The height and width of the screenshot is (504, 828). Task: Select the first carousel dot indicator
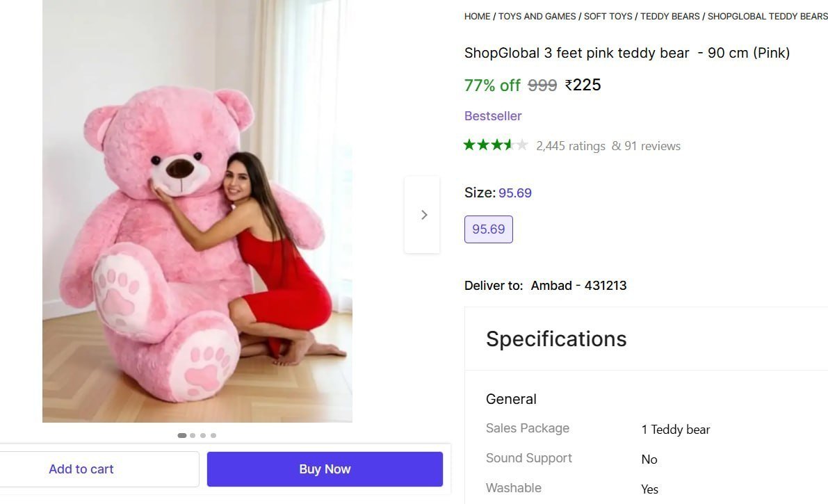182,435
